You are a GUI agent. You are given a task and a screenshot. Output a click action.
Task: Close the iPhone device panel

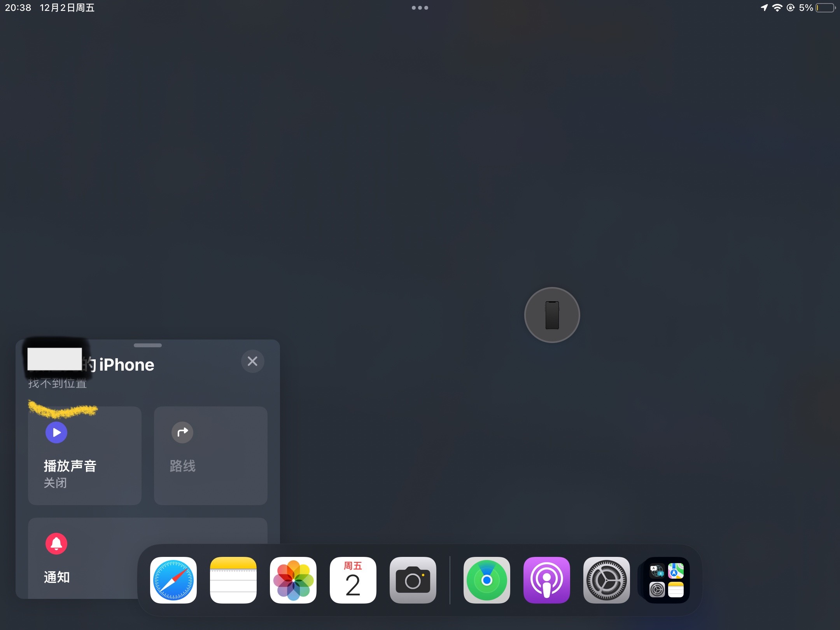(x=252, y=361)
